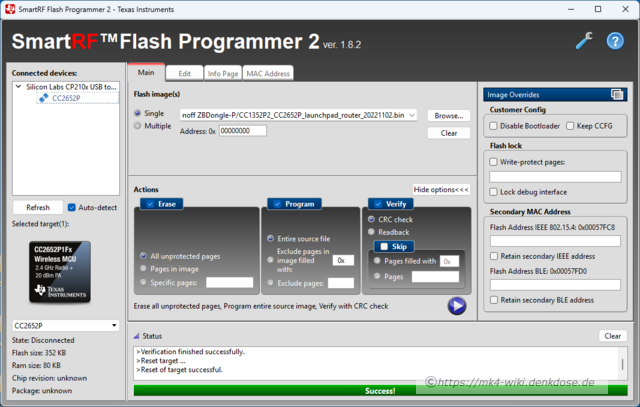Toggle the Auto-detect checkbox
The image size is (640, 407).
(x=72, y=208)
